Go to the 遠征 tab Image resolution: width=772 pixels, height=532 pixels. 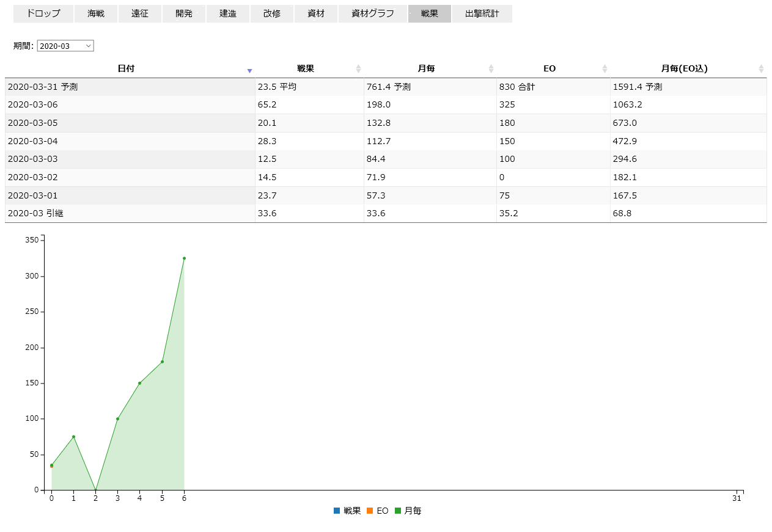click(140, 13)
